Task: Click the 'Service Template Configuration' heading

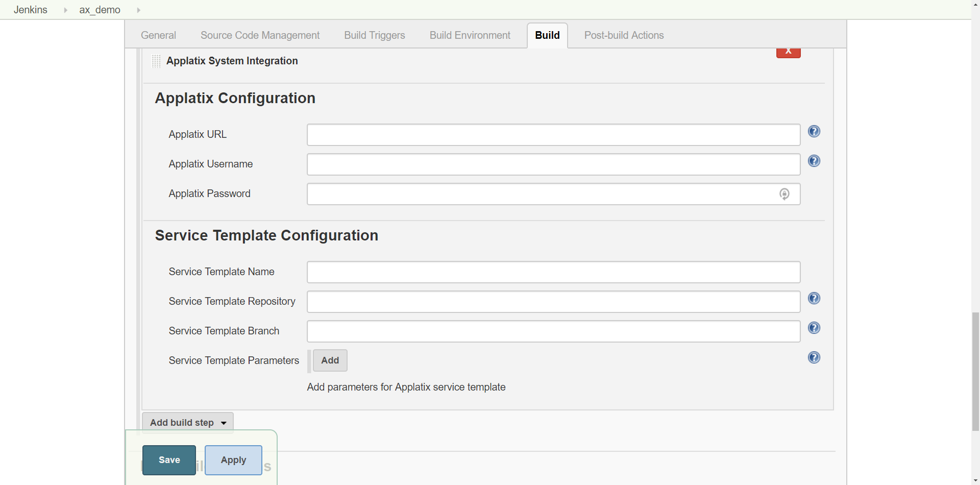Action: 266,235
